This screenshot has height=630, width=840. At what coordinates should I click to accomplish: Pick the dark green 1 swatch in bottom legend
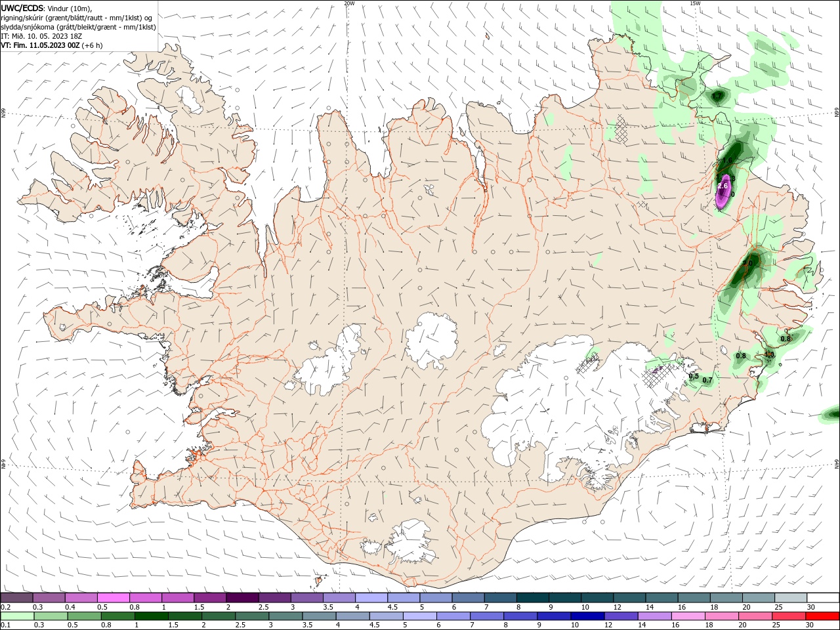coord(151,616)
